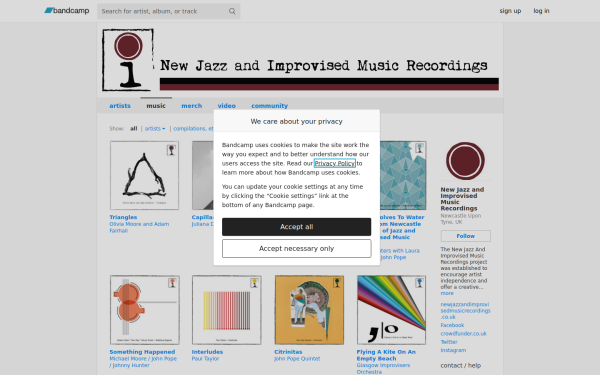Open the Triangles album cover

click(144, 175)
